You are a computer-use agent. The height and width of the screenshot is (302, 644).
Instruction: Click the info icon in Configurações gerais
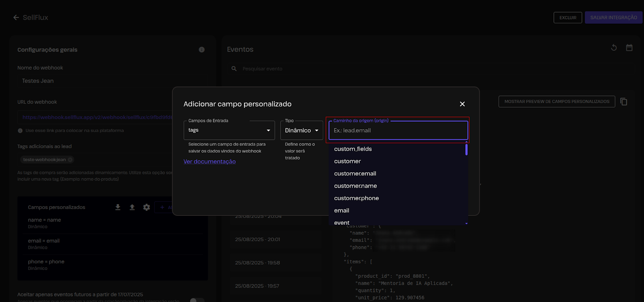coord(202,50)
